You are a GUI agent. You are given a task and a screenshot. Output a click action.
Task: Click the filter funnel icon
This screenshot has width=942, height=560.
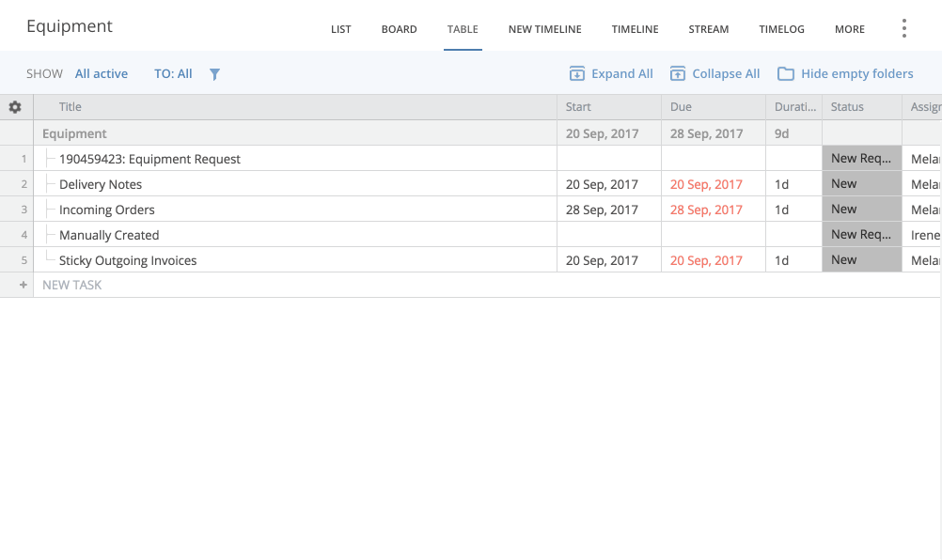(214, 74)
